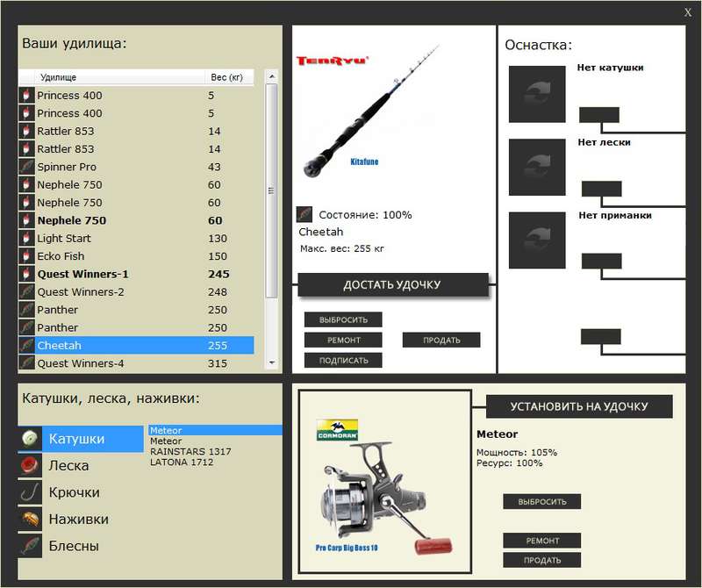The width and height of the screenshot is (702, 588).
Task: Click the lure icon beside Cheetah row
Action: tap(26, 345)
